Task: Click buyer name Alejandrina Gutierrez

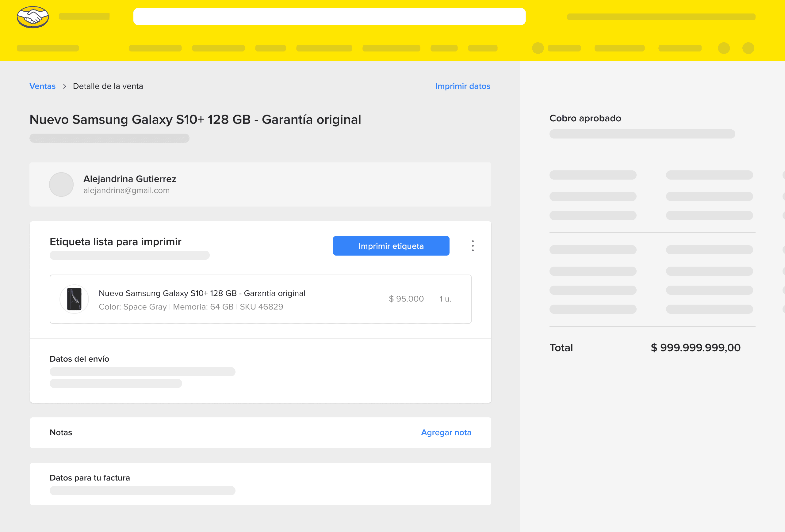Action: (x=130, y=179)
